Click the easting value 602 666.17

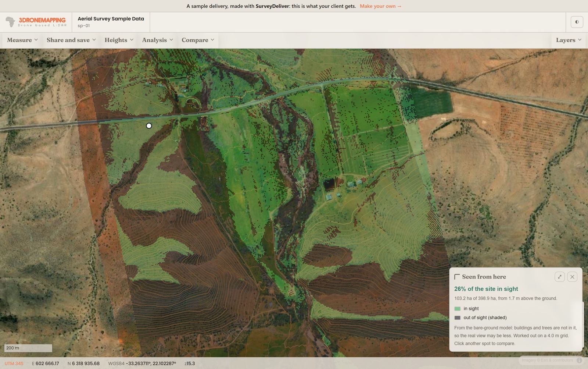click(x=47, y=363)
